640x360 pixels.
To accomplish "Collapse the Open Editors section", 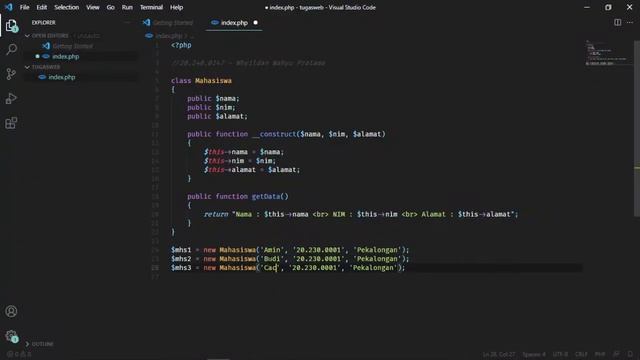I will (27, 36).
